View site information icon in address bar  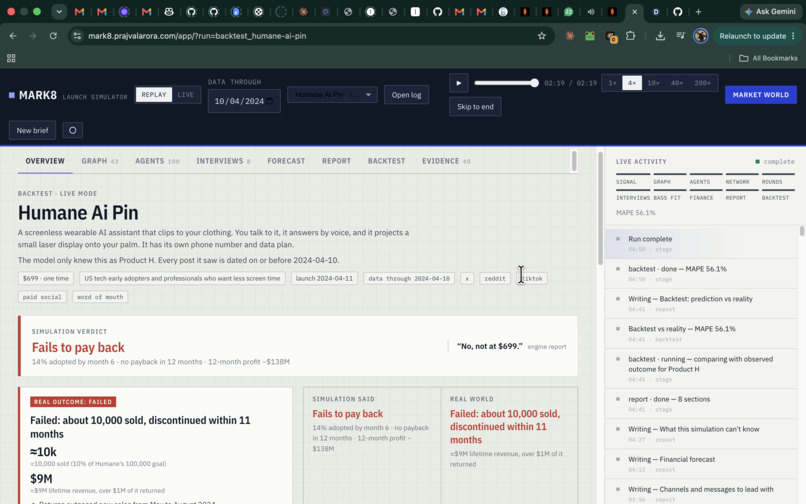pyautogui.click(x=77, y=36)
